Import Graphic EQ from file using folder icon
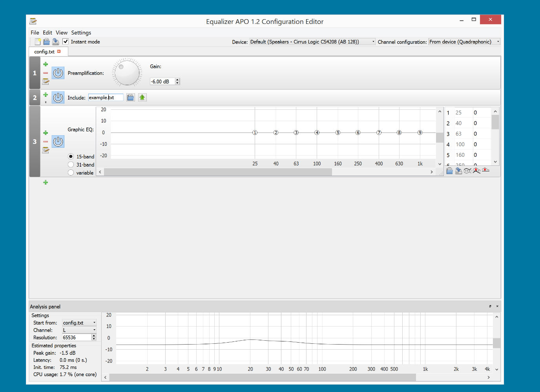Viewport: 540px width, 392px height. coord(450,171)
